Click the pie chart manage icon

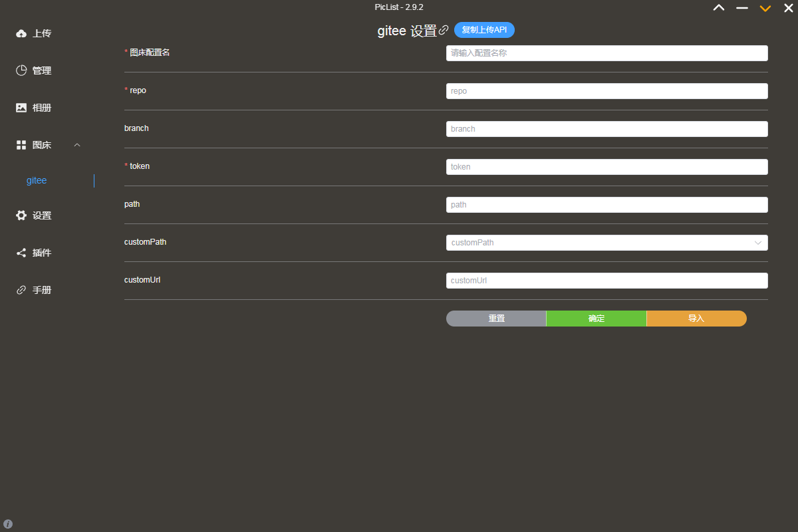(21, 70)
